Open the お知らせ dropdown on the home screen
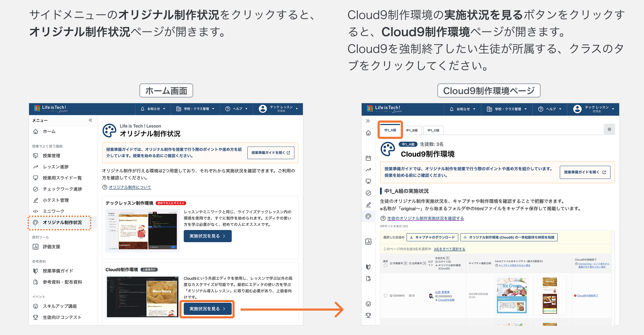Viewport: 644px width, 335px height. [153, 109]
